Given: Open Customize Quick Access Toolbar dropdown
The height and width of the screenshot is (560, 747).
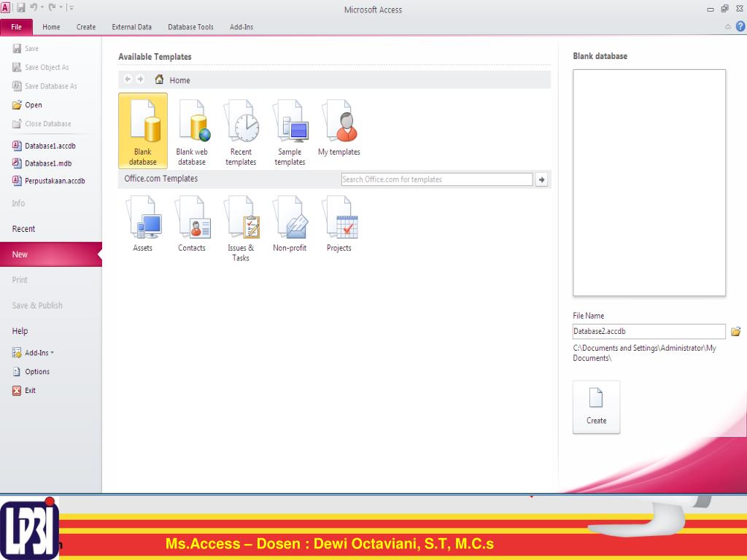Looking at the screenshot, I should tap(71, 7).
